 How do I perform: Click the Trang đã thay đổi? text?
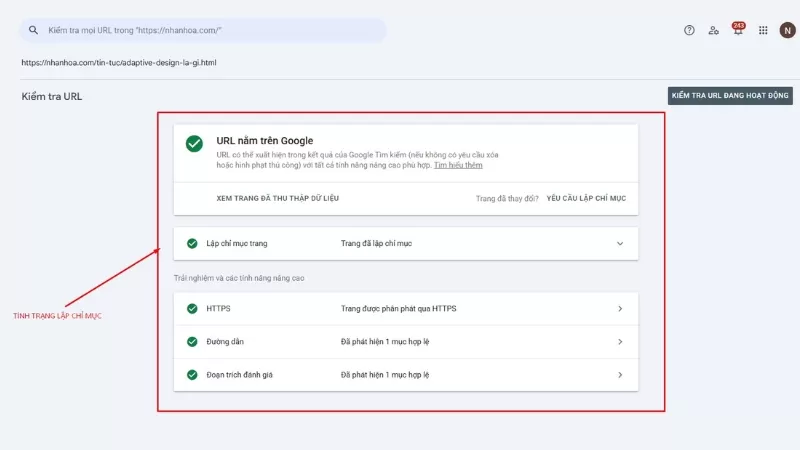coord(507,198)
